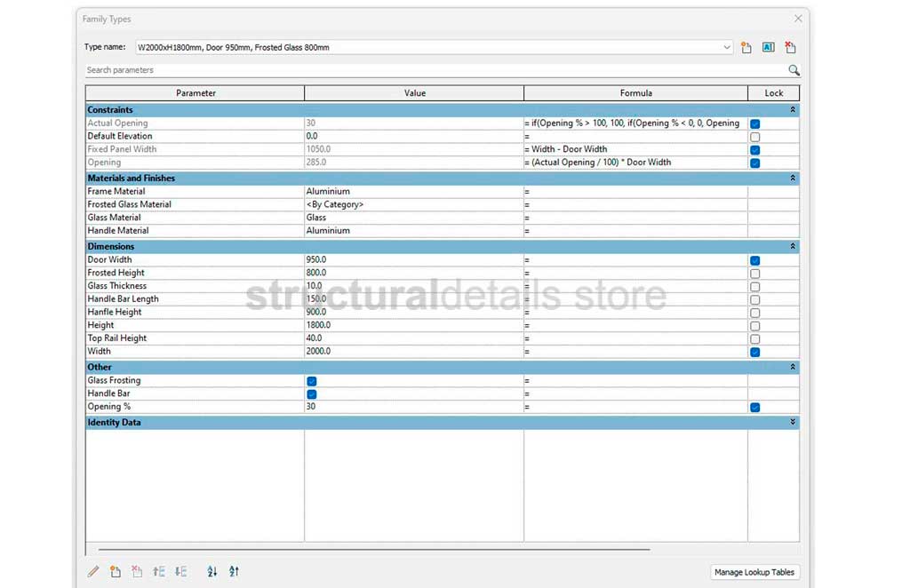
Task: Click the search magnifier icon
Action: click(x=794, y=70)
